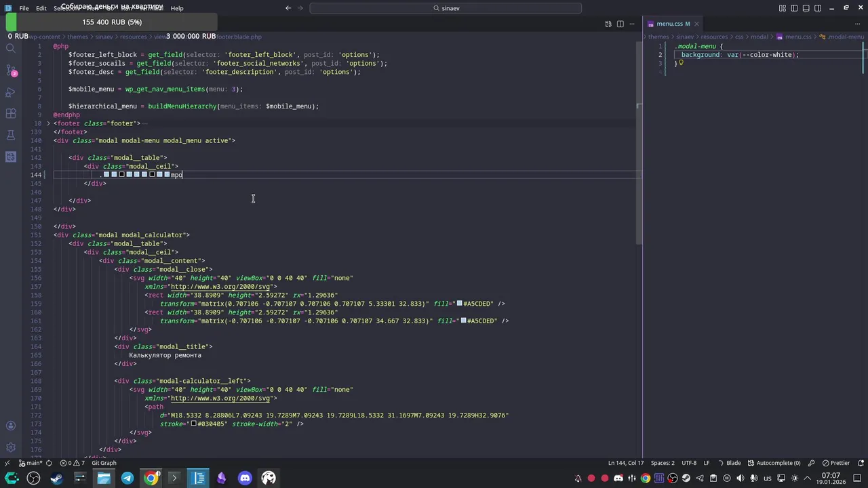Click the modal folder breadcrumb in menu.css
Screen dimensions: 868x488
pyautogui.click(x=759, y=37)
